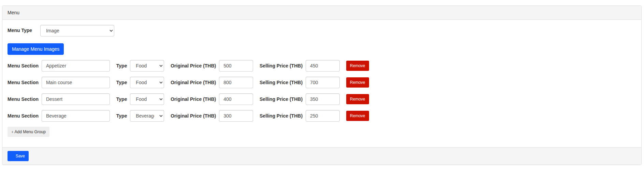Image resolution: width=644 pixels, height=169 pixels.
Task: Click the Manage Menu Images button
Action: click(x=35, y=49)
